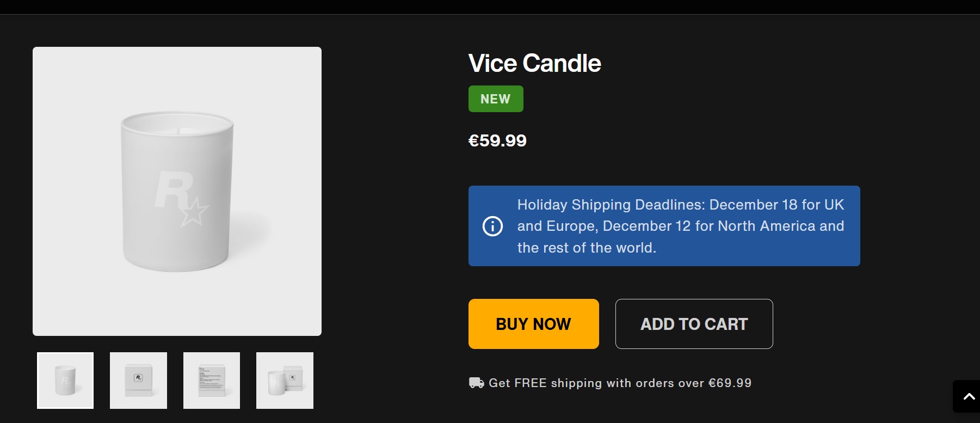Click the info circle icon in shipping banner
Viewport: 980px width, 423px height.
[492, 226]
